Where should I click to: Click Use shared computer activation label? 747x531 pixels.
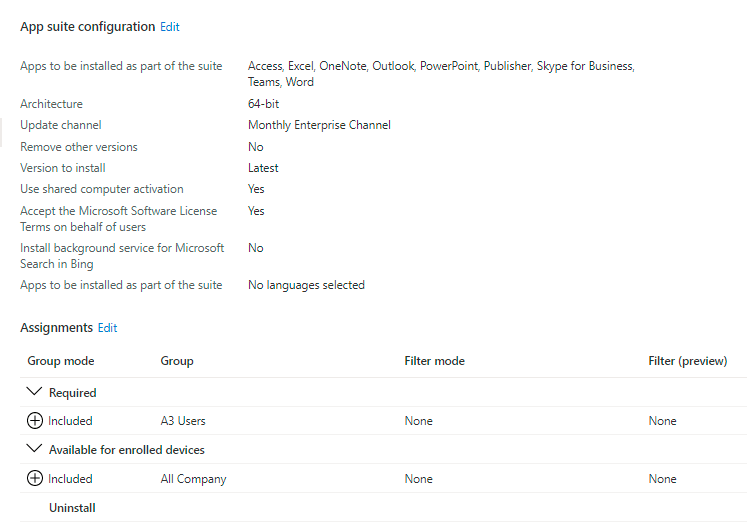click(x=101, y=189)
